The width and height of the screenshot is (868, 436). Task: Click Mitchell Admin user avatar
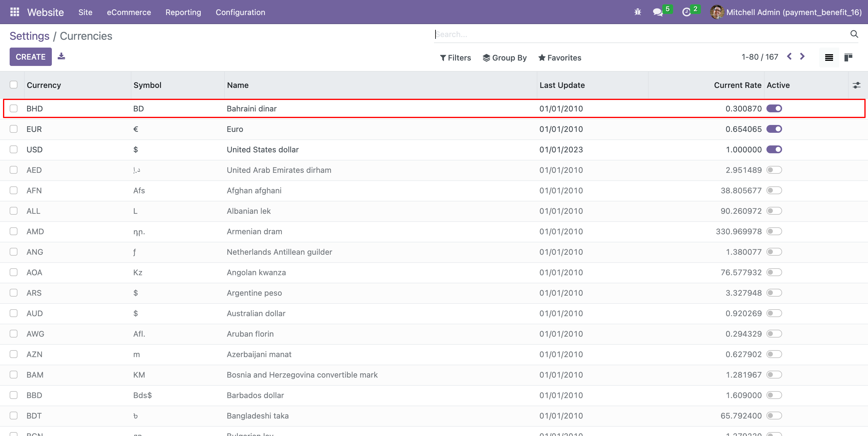717,12
